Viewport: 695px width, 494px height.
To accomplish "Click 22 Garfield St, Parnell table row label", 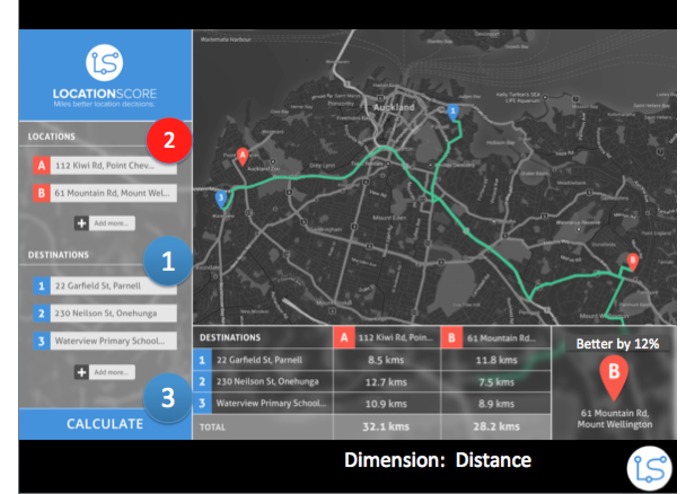I will (259, 360).
